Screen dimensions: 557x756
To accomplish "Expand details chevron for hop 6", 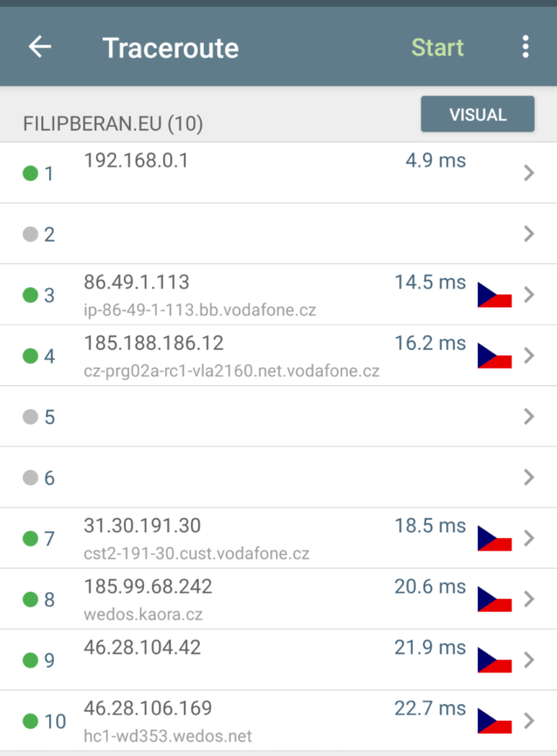I will [529, 477].
